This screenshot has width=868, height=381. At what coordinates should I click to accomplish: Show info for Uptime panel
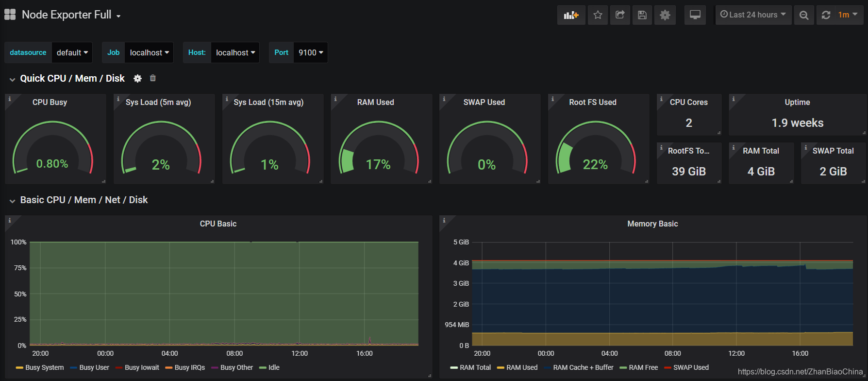(x=733, y=99)
